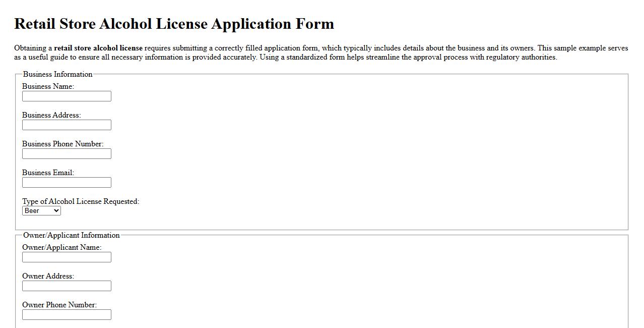Click the Business Name label text

[48, 86]
